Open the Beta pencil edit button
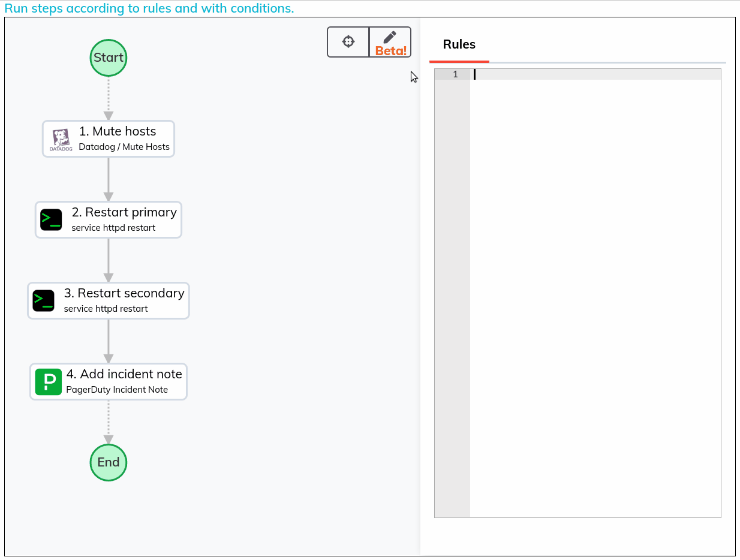Image resolution: width=740 pixels, height=560 pixels. tap(390, 42)
